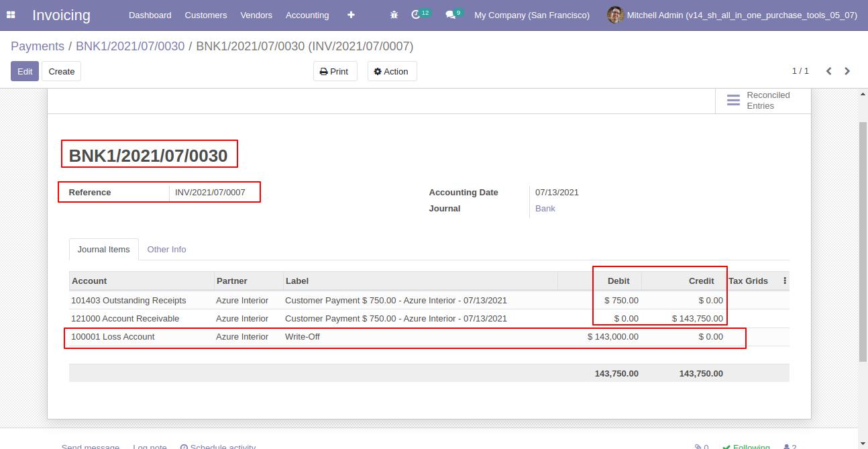Click Tax Grids column header

click(x=748, y=281)
